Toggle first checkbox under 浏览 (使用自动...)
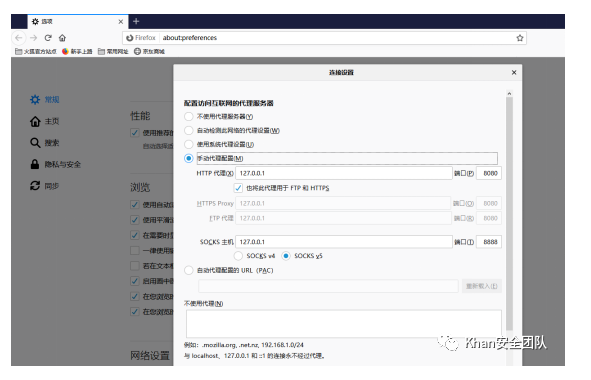This screenshot has width=591, height=380. (x=135, y=205)
